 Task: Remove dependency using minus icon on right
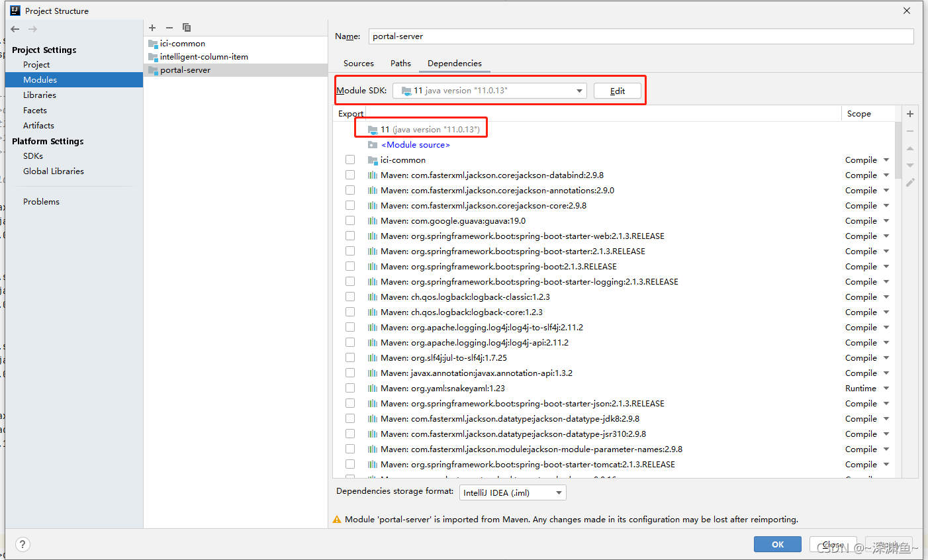[910, 131]
